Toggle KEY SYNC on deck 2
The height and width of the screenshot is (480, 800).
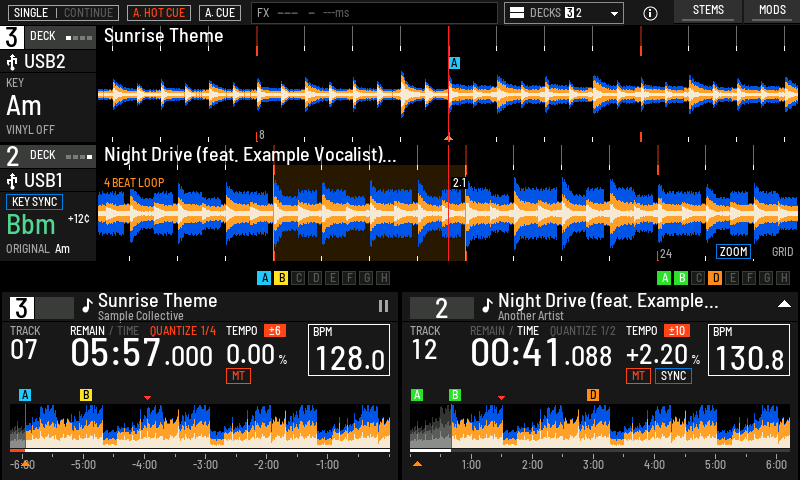[x=34, y=202]
